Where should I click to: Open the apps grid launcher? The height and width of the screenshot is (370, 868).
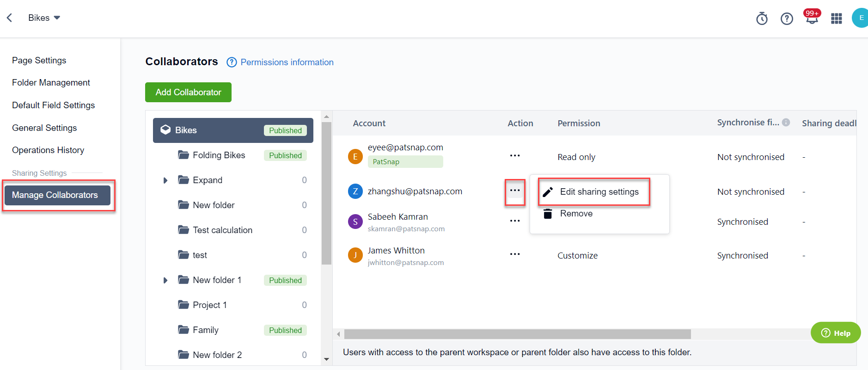tap(836, 18)
